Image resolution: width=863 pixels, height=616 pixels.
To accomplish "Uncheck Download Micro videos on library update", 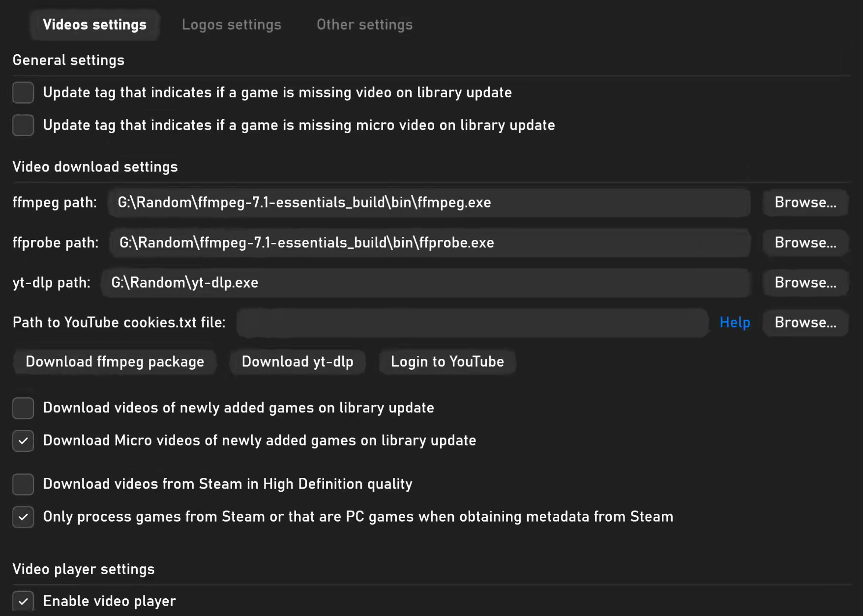I will 23,441.
